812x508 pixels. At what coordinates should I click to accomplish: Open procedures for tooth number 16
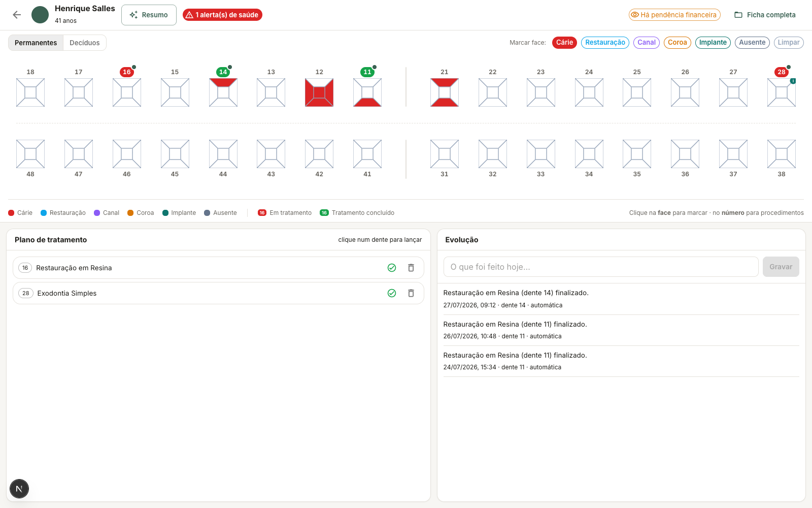coord(127,72)
